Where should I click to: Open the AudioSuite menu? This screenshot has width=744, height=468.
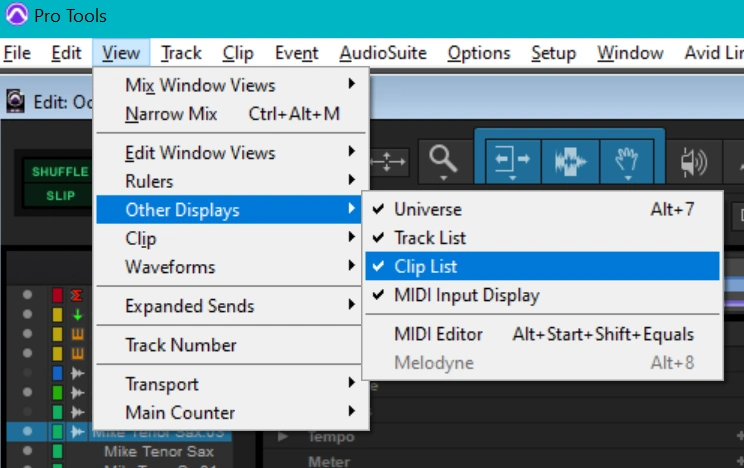(382, 53)
